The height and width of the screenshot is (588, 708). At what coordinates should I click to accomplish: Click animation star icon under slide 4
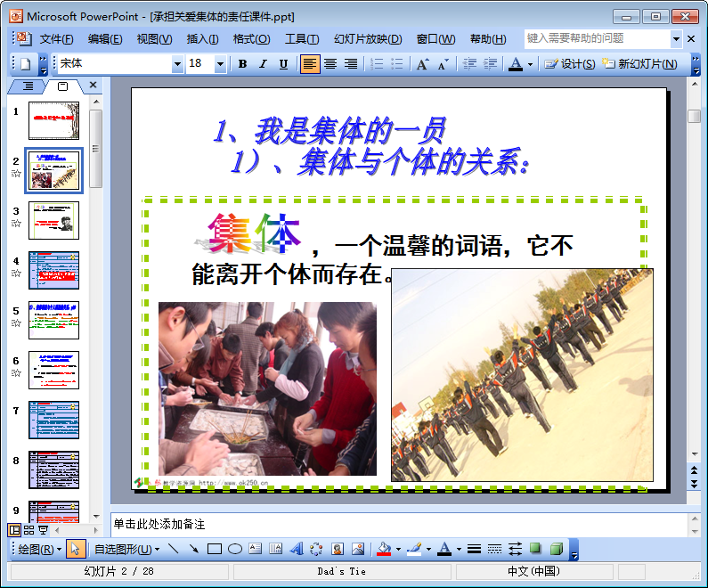[16, 274]
